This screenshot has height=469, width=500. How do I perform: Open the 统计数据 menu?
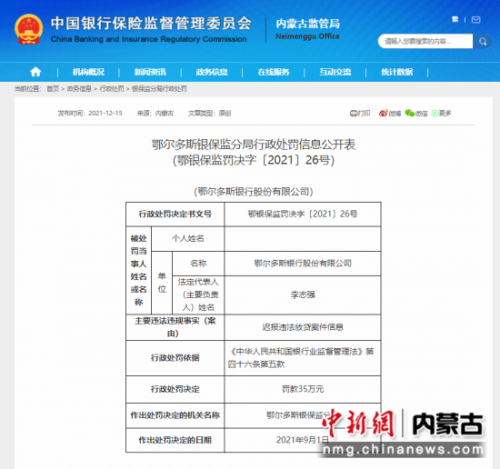tap(397, 72)
